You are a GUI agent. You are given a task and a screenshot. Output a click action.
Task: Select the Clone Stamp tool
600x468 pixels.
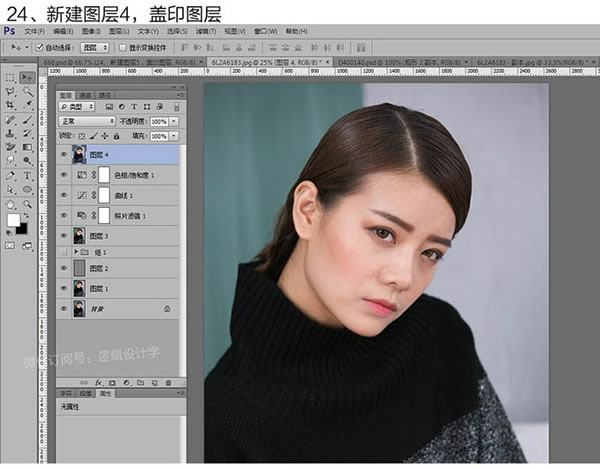10,134
